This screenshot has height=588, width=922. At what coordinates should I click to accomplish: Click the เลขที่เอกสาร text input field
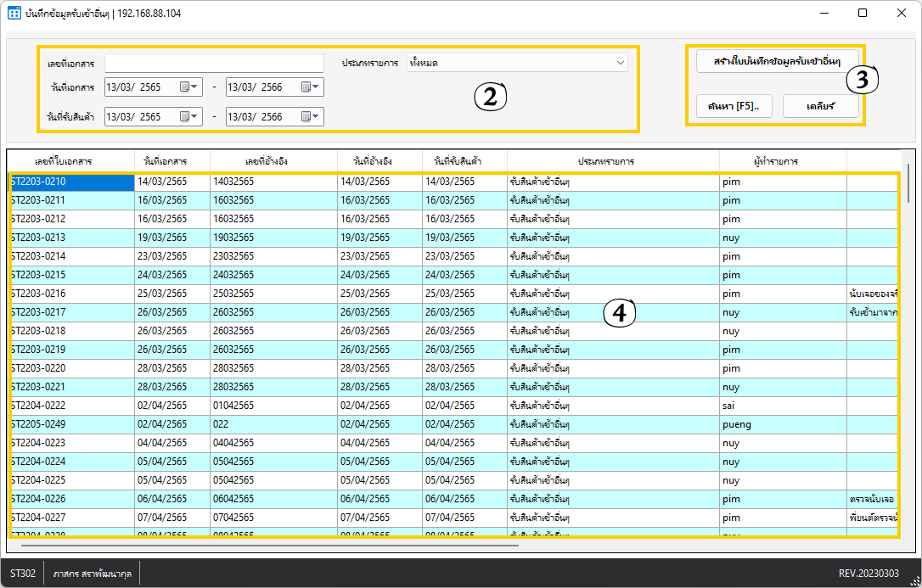click(214, 64)
